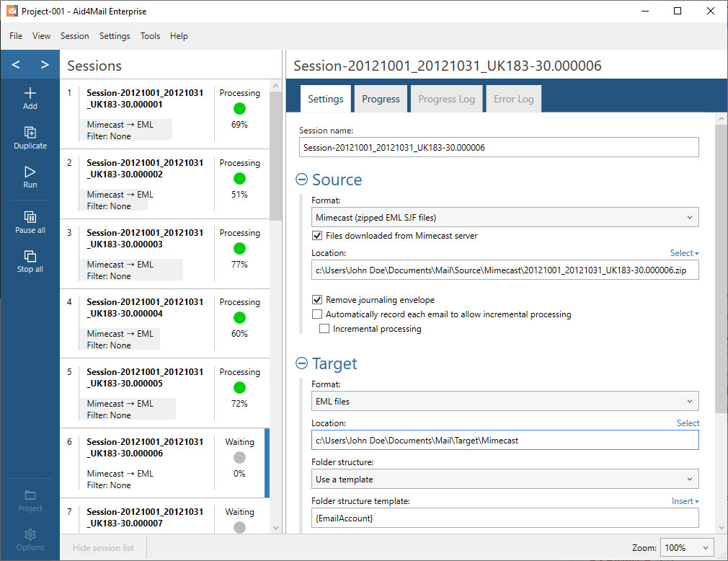Click grey waiting indicator of session 000007
The width and height of the screenshot is (728, 561).
(x=239, y=527)
